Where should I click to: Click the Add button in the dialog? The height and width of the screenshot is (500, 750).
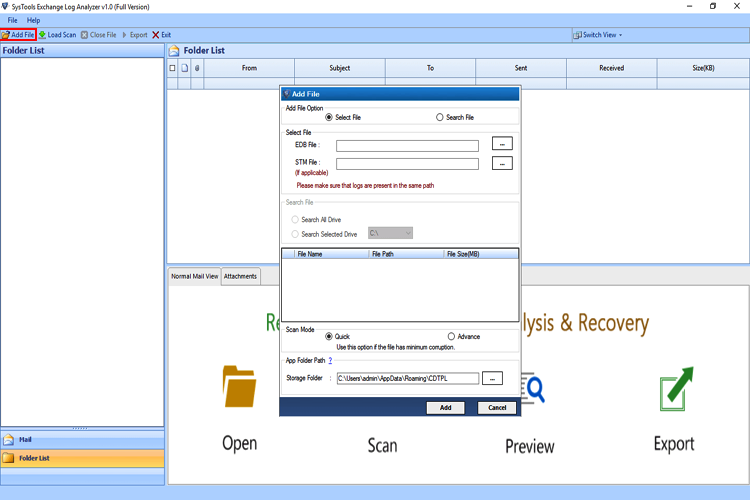pos(445,408)
